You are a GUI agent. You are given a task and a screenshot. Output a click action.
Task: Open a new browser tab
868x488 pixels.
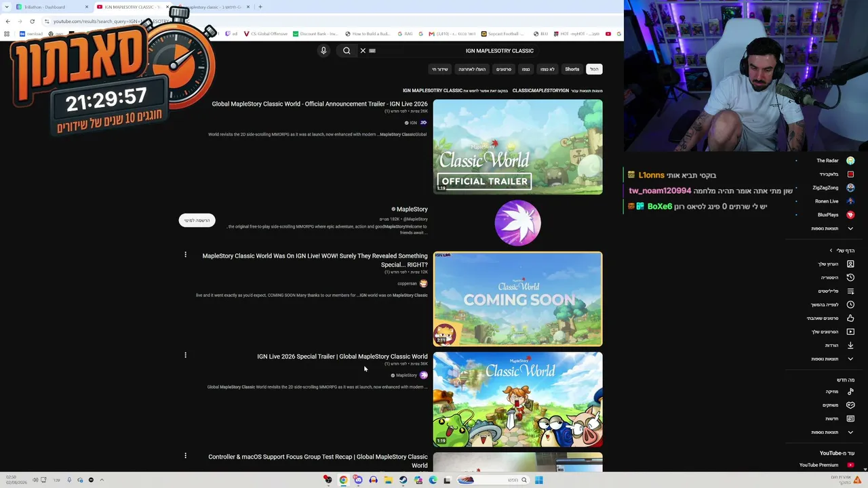pos(260,7)
